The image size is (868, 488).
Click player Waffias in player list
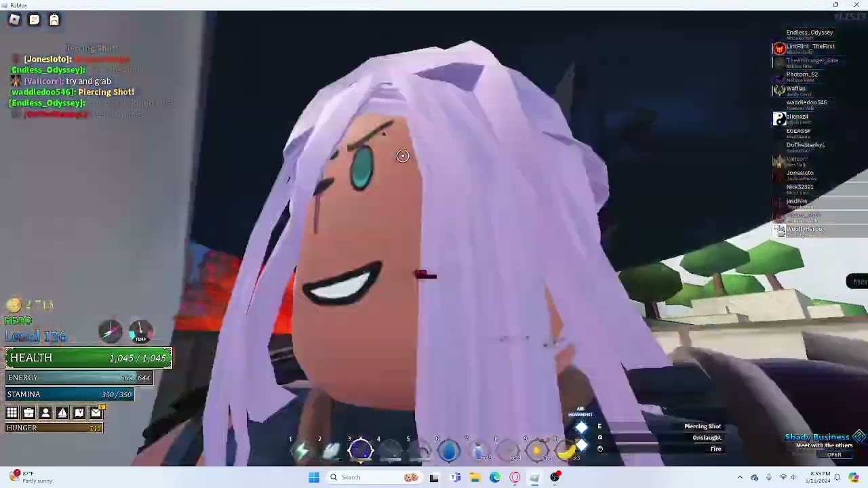(x=796, y=89)
